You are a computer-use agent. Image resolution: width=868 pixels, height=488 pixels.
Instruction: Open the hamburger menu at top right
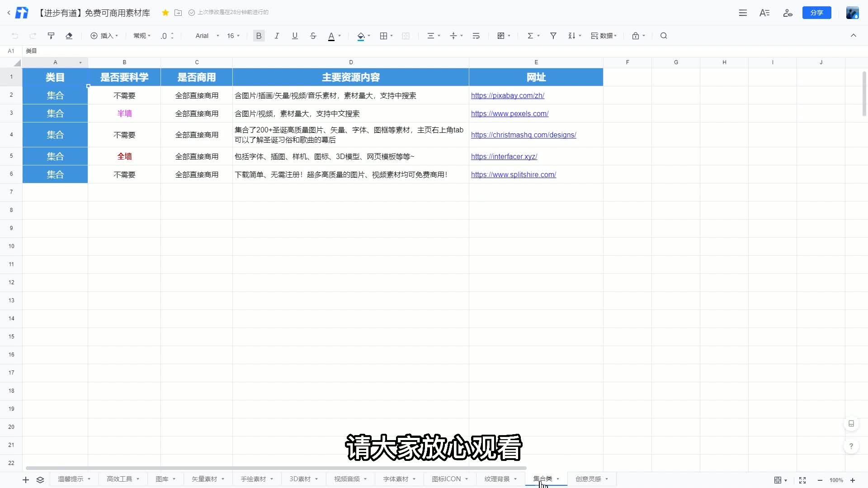[743, 13]
